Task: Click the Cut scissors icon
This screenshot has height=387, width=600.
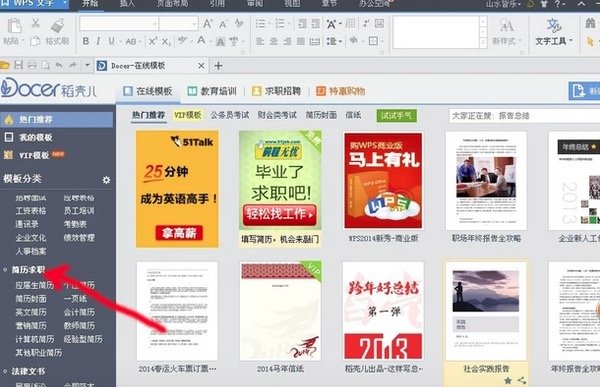Action: 35,24
